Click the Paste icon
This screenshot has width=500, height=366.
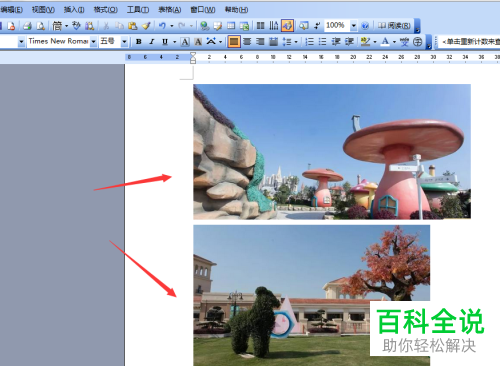133,26
